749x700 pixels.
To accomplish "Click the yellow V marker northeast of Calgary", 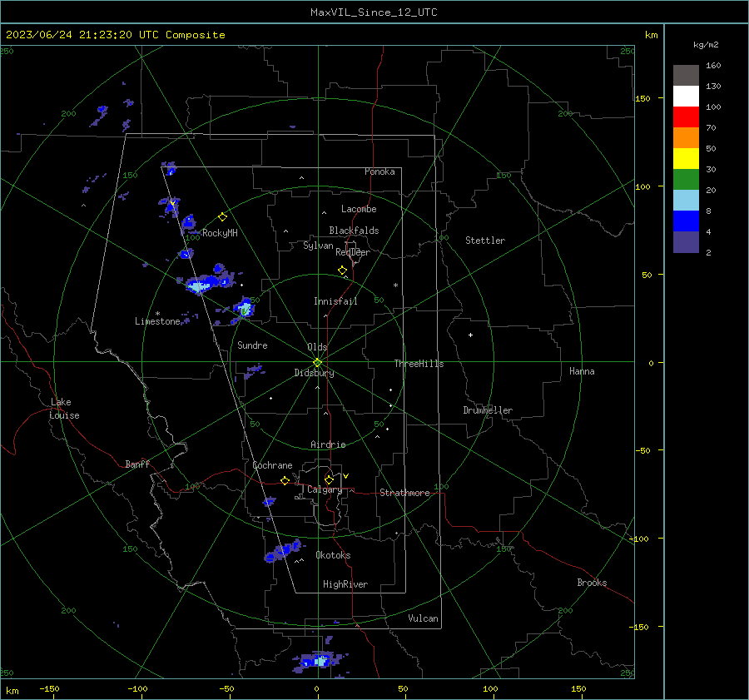I will pyautogui.click(x=346, y=476).
